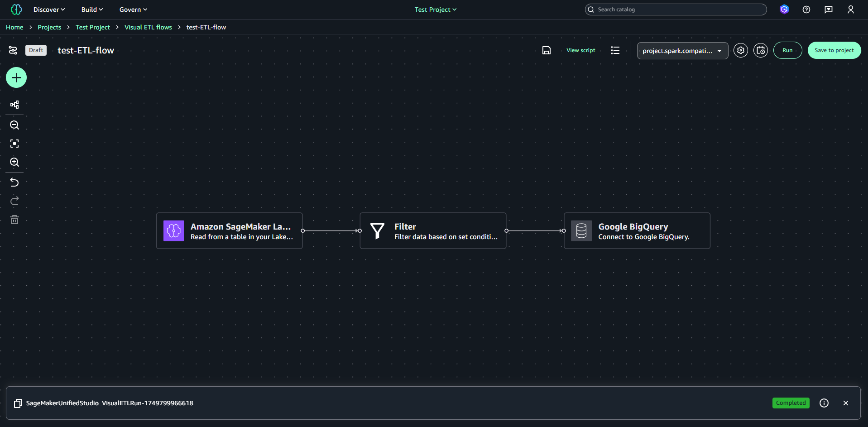Redo the last action
This screenshot has height=427, width=868.
tap(14, 201)
